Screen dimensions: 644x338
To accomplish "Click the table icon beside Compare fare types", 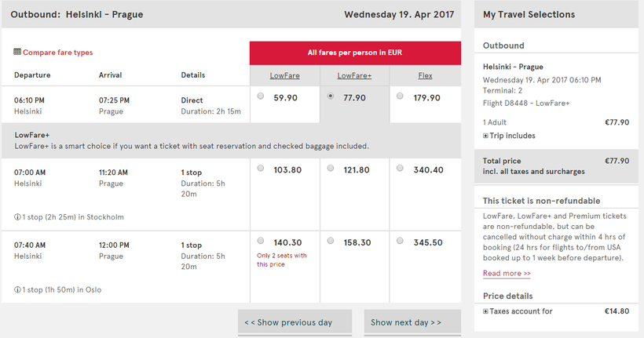I will [x=17, y=52].
